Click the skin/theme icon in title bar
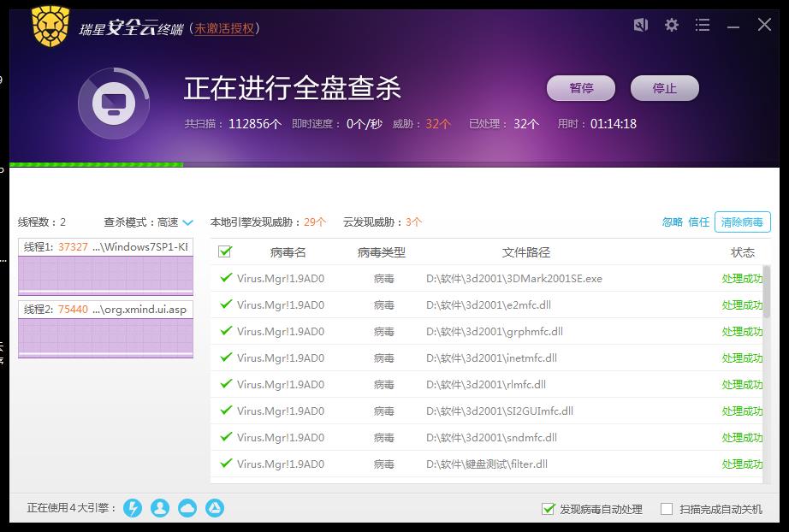The image size is (789, 532). click(641, 25)
